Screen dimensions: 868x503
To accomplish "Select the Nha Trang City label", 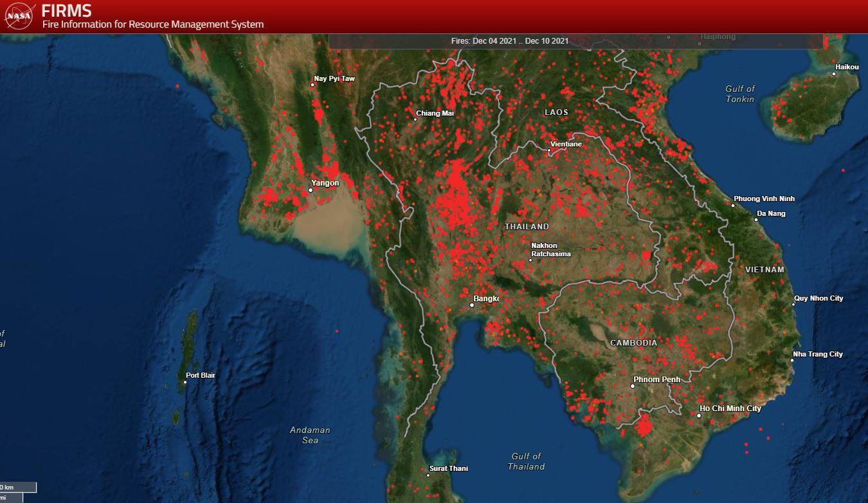I will (x=818, y=355).
